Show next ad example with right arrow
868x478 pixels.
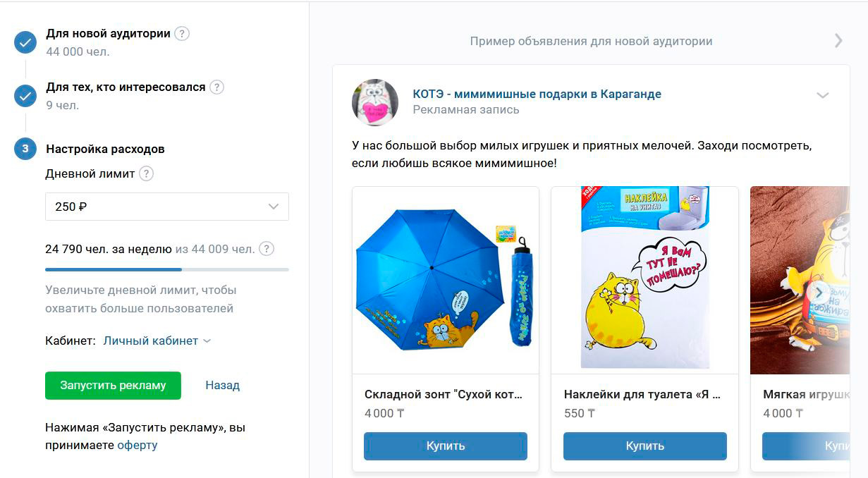click(x=838, y=40)
